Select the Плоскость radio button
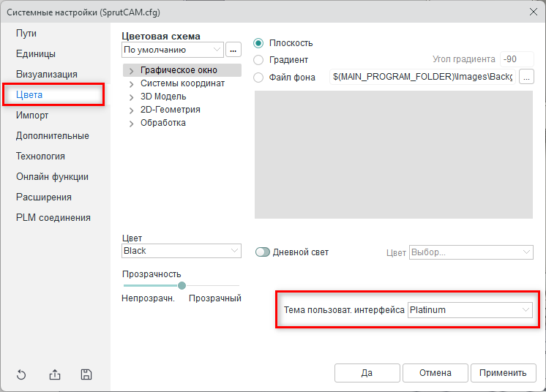The width and height of the screenshot is (546, 392). click(258, 43)
